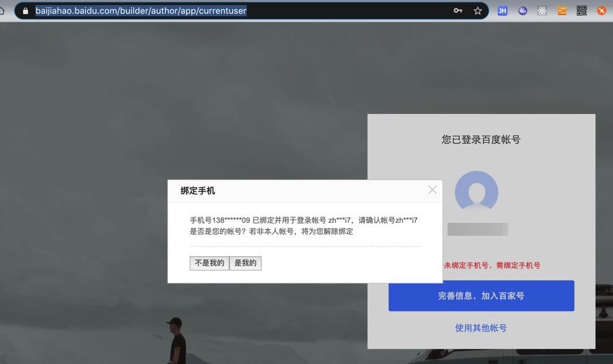Image resolution: width=613 pixels, height=364 pixels.
Task: Click the red 未绑定手机号 warning text
Action: 492,266
